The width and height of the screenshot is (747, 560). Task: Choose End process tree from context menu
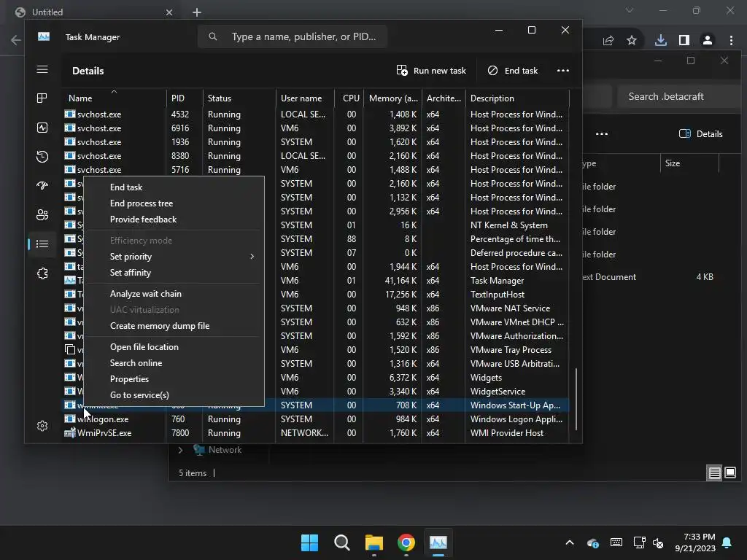(x=174, y=203)
